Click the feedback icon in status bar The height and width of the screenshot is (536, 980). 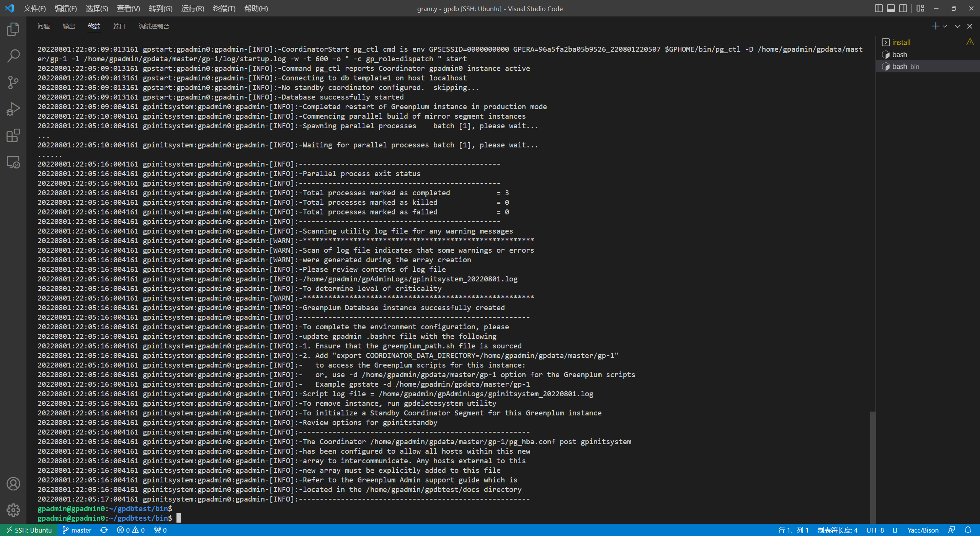[x=952, y=530]
